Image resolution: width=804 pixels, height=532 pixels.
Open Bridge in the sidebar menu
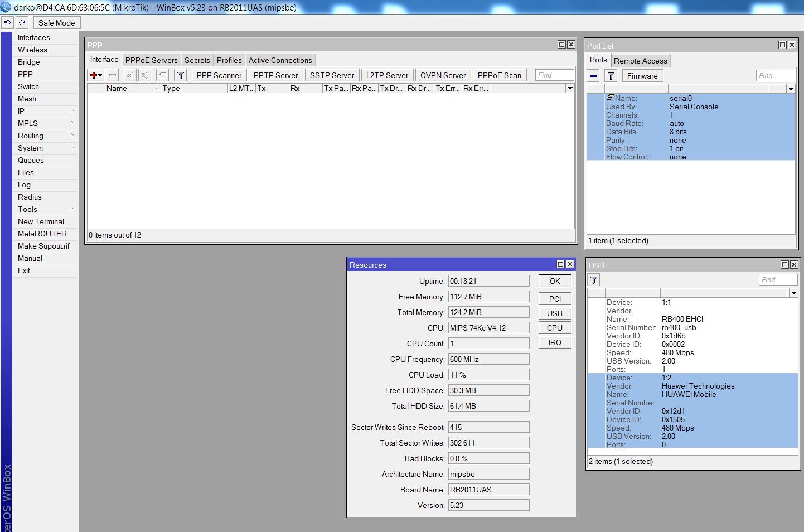(x=46, y=62)
